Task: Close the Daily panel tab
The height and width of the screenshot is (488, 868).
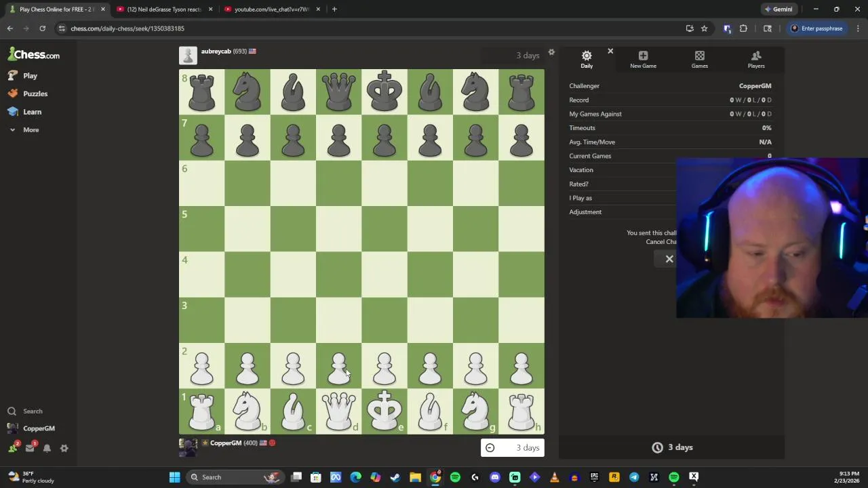Action: [610, 51]
